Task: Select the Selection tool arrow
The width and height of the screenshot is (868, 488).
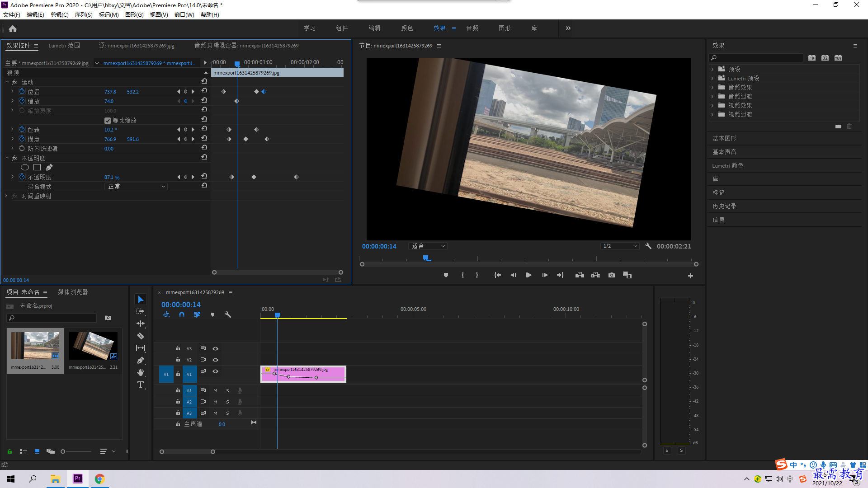Action: (x=141, y=300)
